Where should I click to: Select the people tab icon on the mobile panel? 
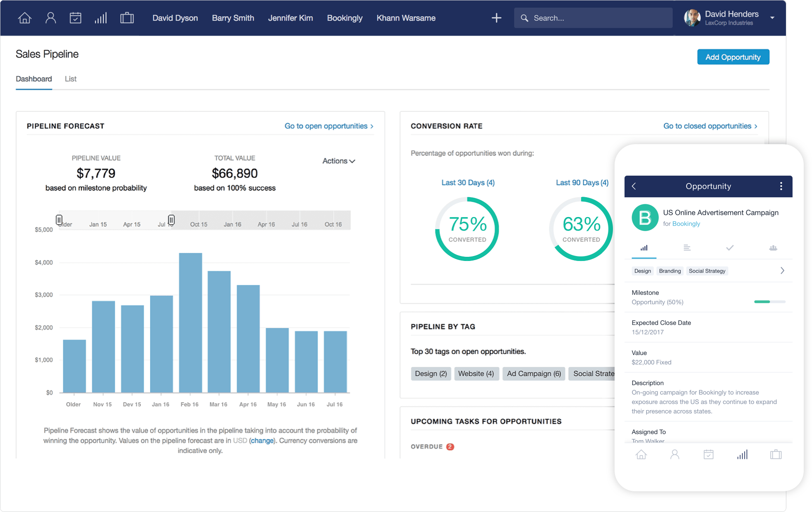click(x=773, y=248)
